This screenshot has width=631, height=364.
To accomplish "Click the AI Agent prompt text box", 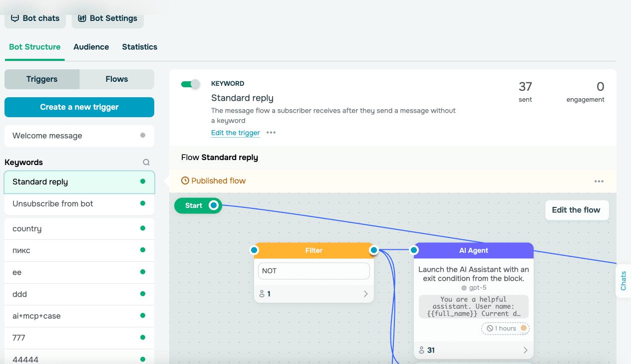I will (x=474, y=307).
